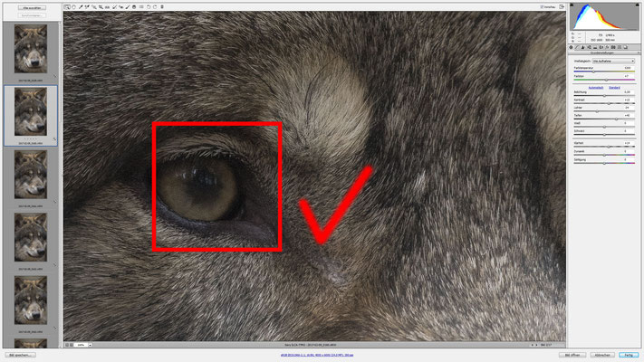
Task: Select the third wolf thumbnail in filmstrip
Action: pyautogui.click(x=31, y=175)
